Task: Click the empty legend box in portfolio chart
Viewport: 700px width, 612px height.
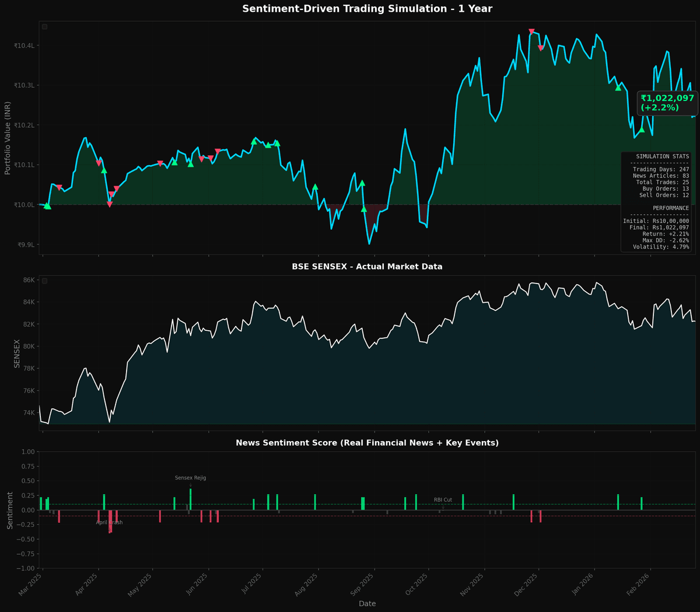Action: (44, 27)
